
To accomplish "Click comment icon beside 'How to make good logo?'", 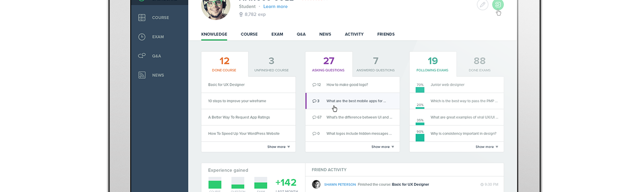I will point(314,85).
